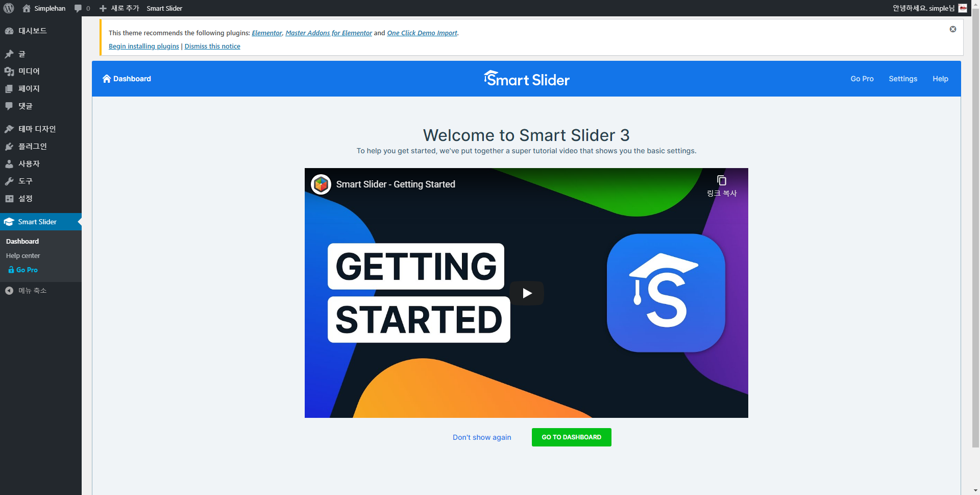Open the 대시보드 menu item
Screen dimensions: 980x495
[41, 31]
